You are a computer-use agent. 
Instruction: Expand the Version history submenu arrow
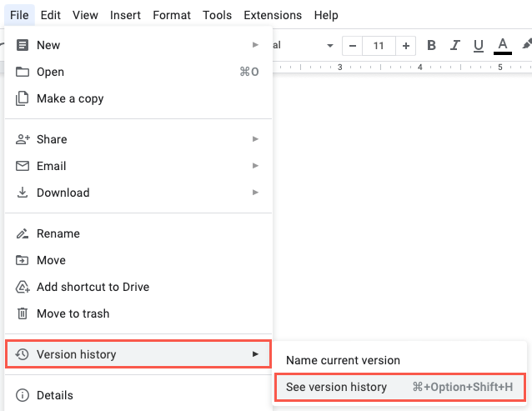[255, 354]
